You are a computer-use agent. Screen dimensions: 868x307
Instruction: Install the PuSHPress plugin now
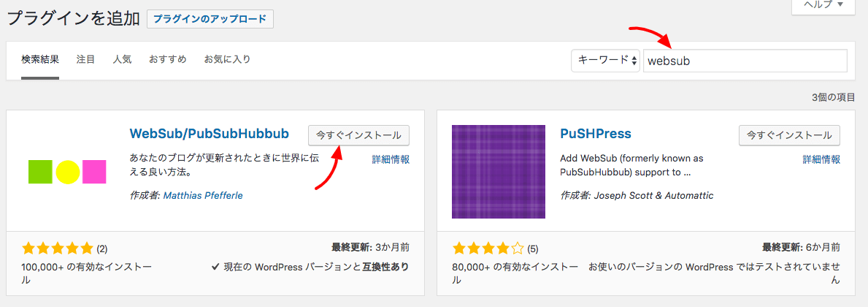click(789, 134)
